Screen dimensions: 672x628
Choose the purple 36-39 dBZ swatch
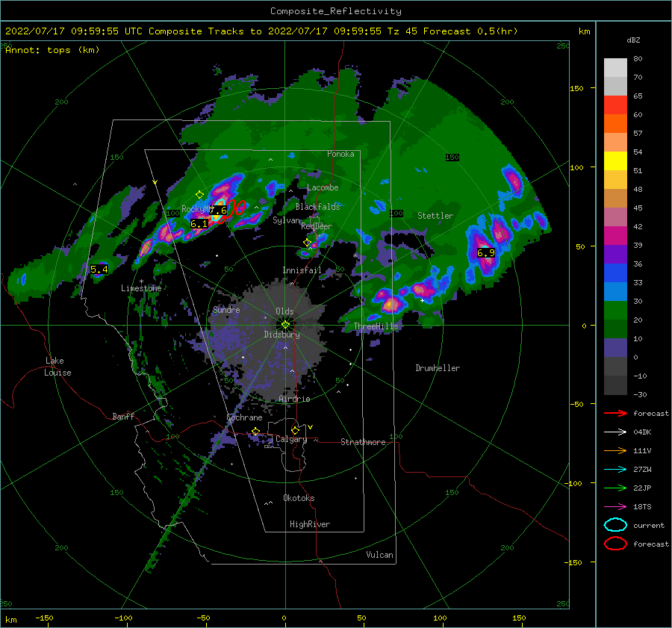pyautogui.click(x=615, y=255)
